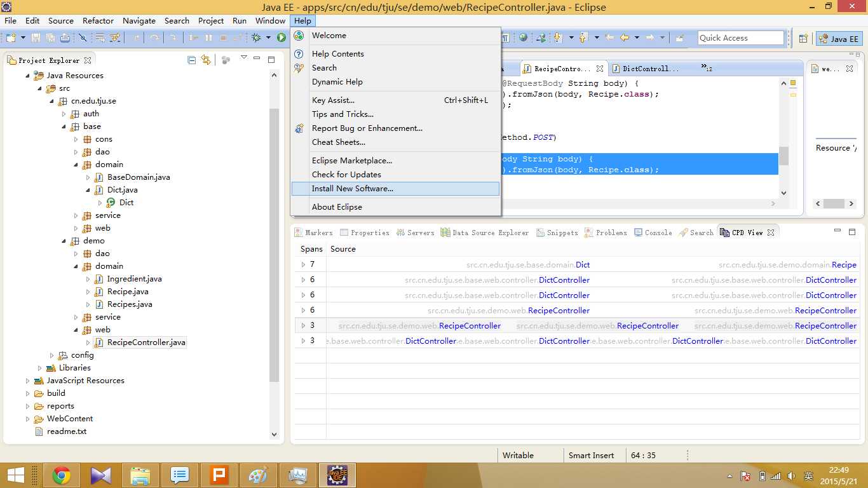Minimize the Project Explorer panel

coord(257,59)
